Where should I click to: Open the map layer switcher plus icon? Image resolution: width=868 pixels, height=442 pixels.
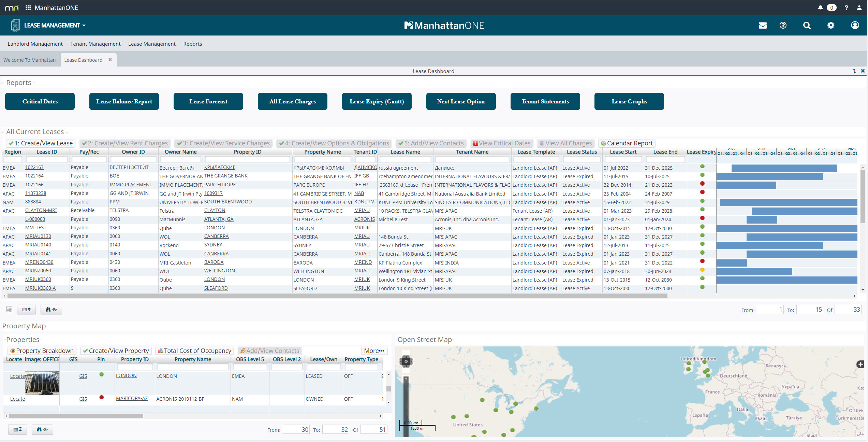click(860, 364)
